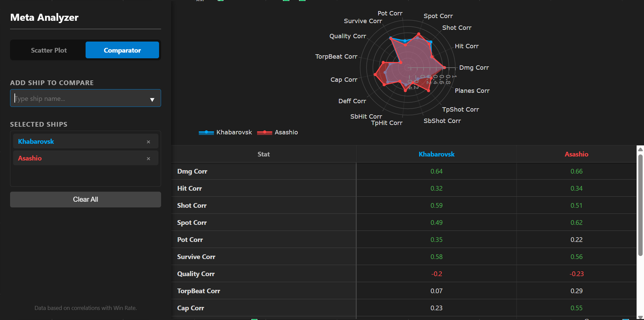Remove Asashio from selected ships
The image size is (644, 320).
(148, 158)
